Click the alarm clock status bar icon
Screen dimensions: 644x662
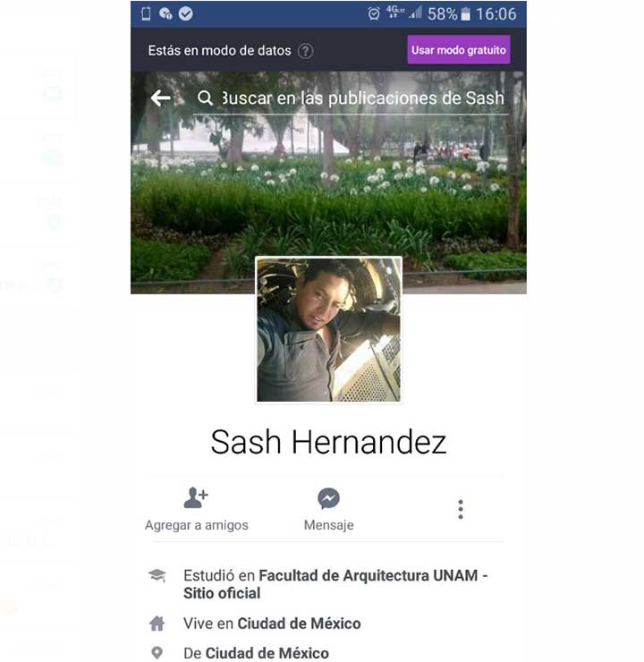click(x=374, y=14)
